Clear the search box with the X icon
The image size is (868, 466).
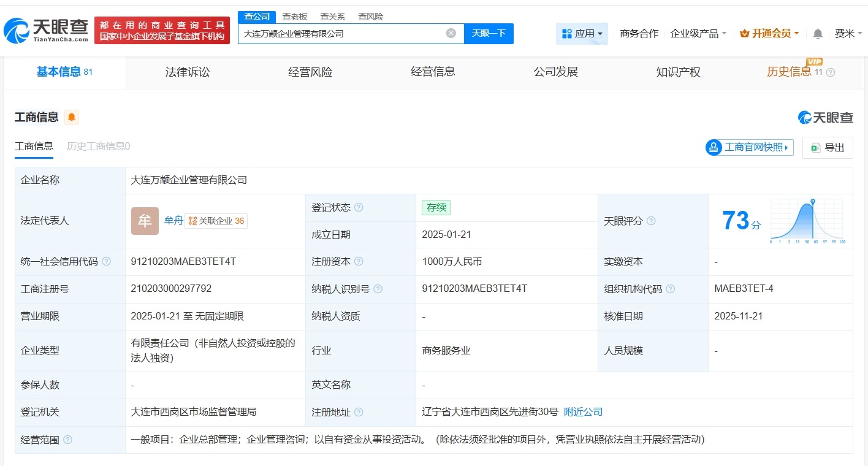(x=451, y=33)
